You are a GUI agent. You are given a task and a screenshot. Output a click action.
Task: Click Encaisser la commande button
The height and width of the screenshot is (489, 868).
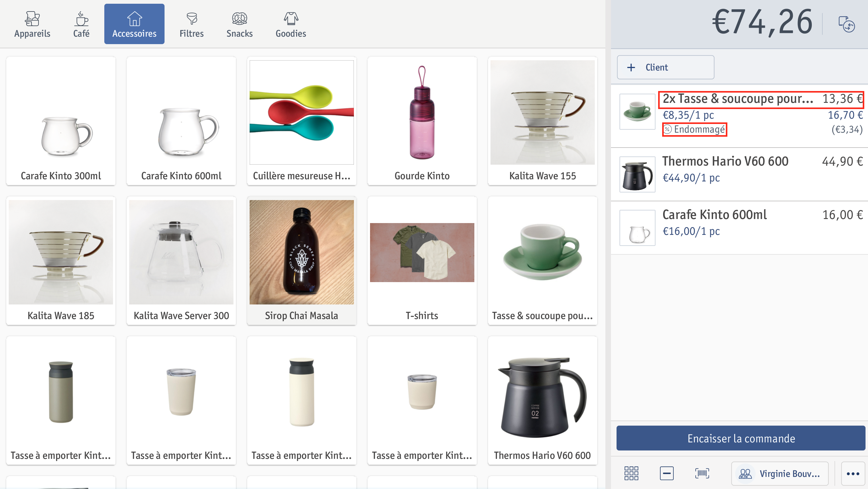(741, 438)
